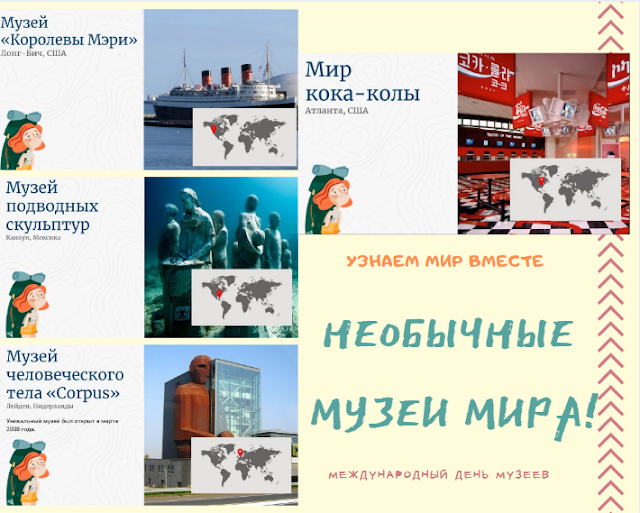640x513 pixels.
Task: Click the caption "Лонг-Бич, США"
Action: pos(33,53)
